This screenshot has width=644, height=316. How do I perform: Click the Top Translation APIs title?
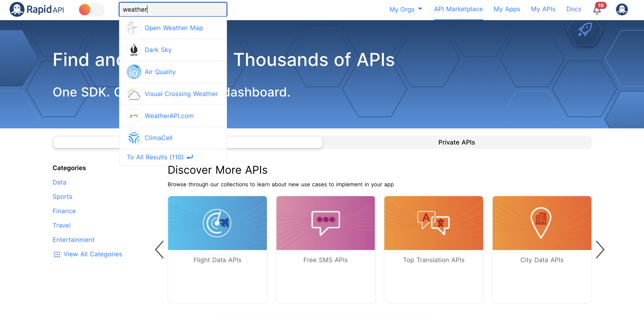point(433,260)
